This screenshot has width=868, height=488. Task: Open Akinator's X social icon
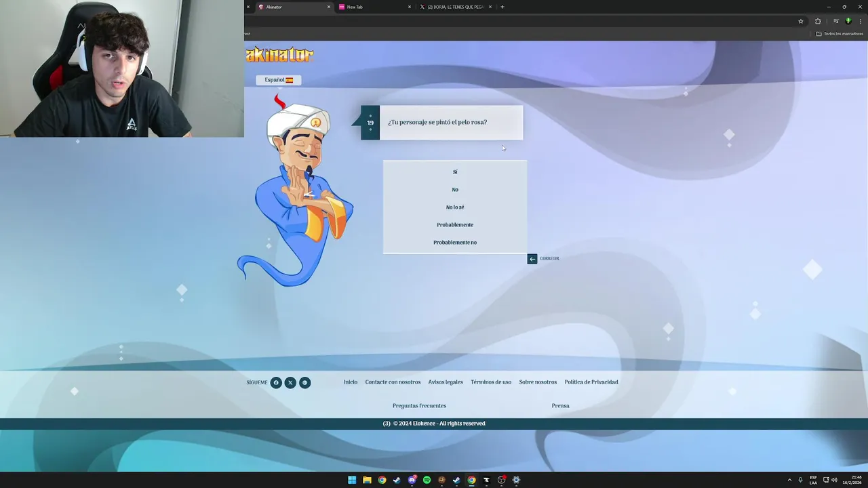click(290, 383)
